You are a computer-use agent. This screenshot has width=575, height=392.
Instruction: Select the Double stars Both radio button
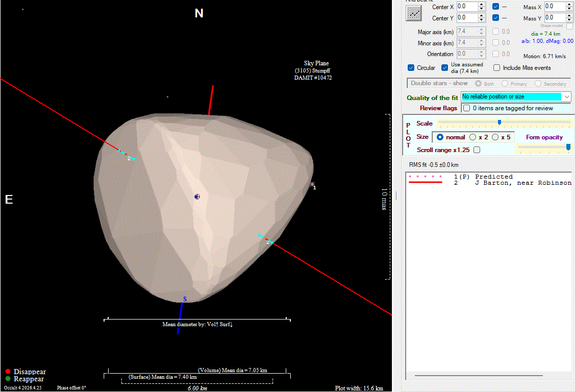click(x=478, y=84)
